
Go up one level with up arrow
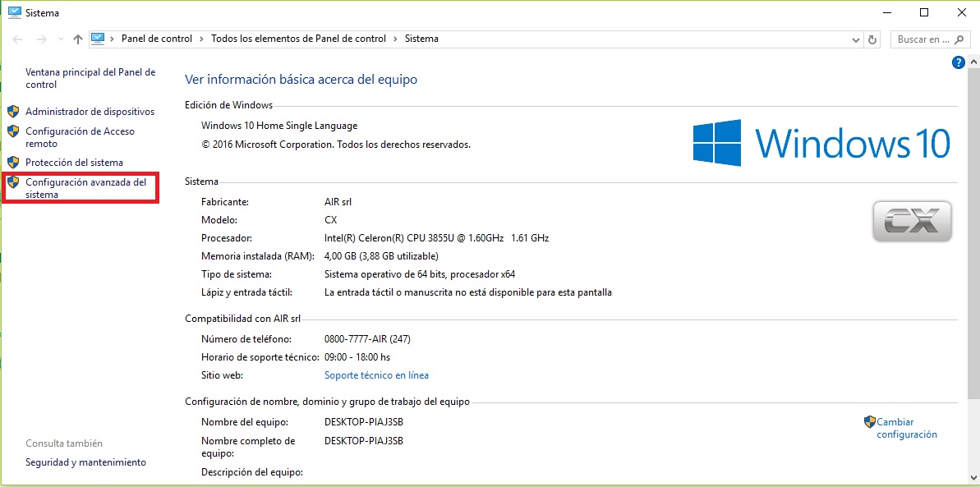[x=78, y=39]
